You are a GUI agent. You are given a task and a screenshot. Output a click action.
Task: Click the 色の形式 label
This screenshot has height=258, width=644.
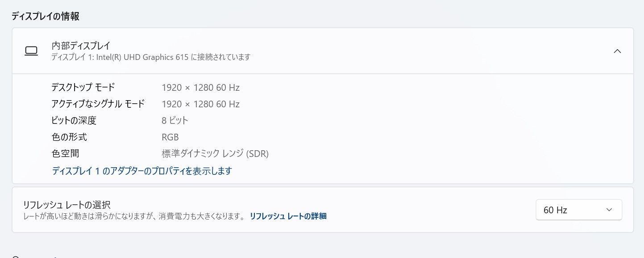tap(70, 137)
